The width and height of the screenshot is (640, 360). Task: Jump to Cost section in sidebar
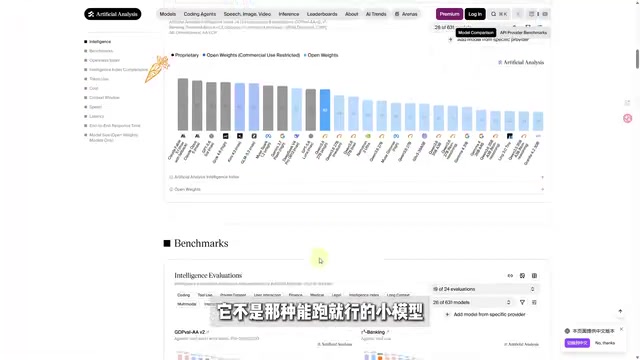click(93, 88)
